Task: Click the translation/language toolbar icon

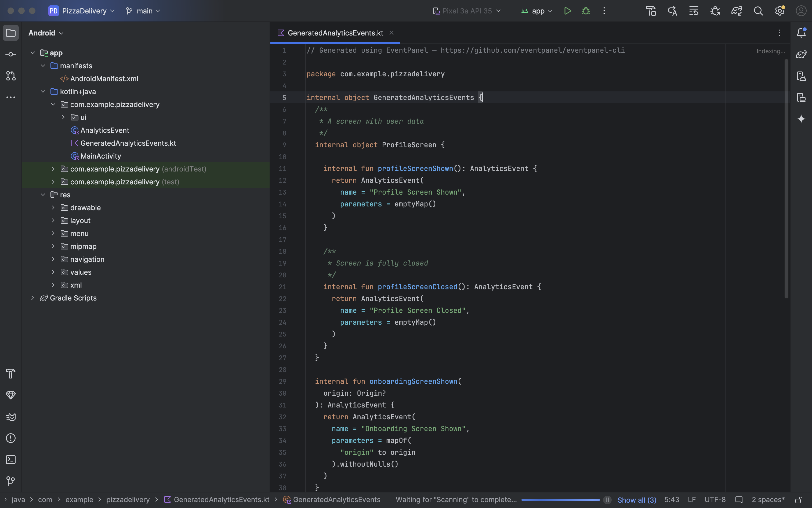Action: click(x=672, y=11)
